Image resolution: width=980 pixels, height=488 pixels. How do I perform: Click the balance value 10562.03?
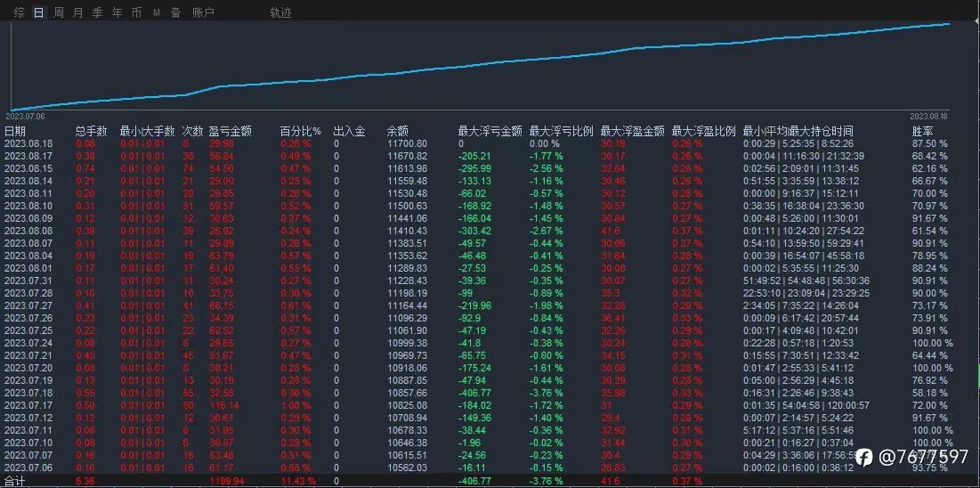[408, 468]
